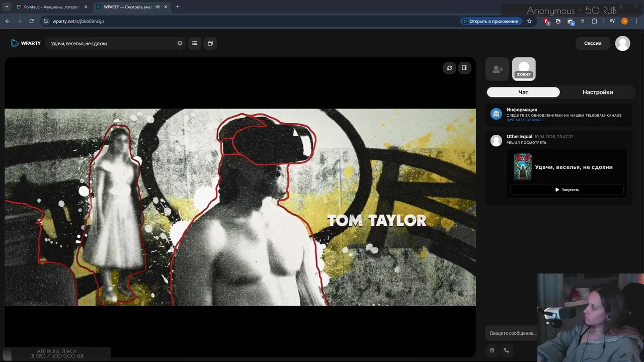Click the 'Other Equal' username in chat
The width and height of the screenshot is (644, 362).
click(519, 136)
